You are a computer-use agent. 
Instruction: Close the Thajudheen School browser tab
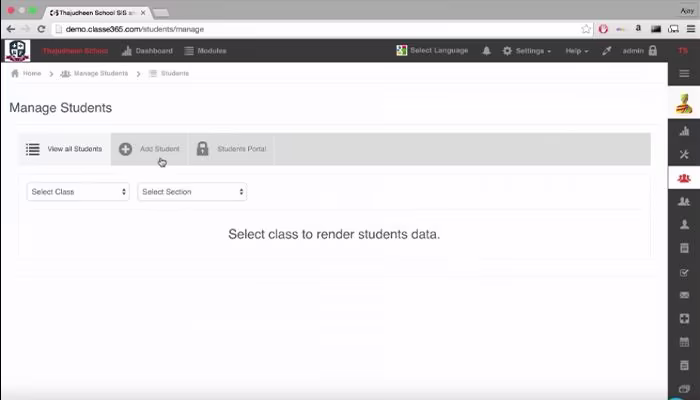143,13
